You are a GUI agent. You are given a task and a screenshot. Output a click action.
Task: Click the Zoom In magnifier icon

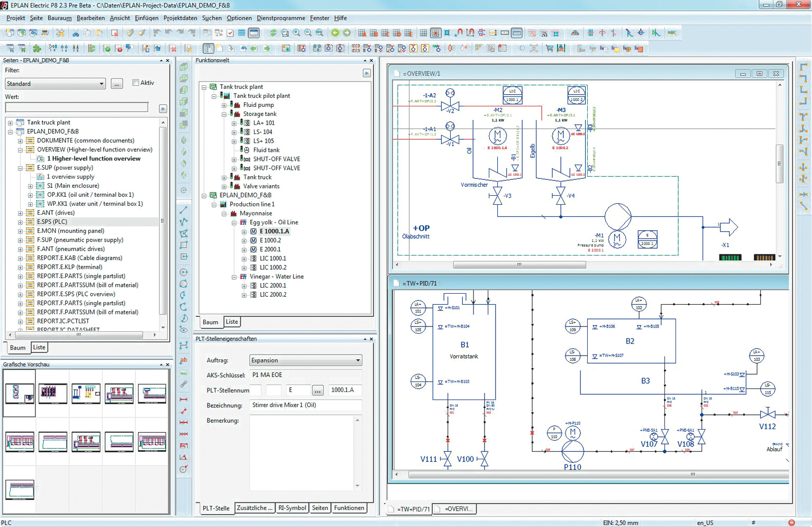(x=296, y=33)
